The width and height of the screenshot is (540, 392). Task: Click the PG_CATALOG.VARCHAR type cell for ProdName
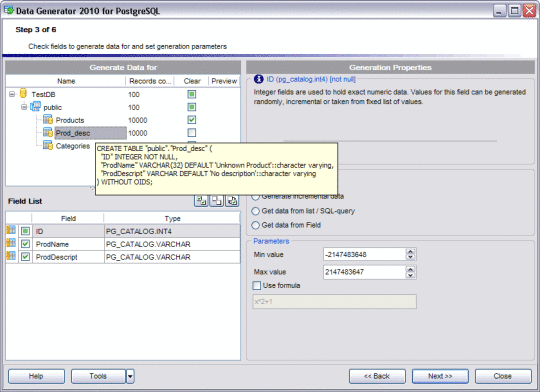[172, 244]
